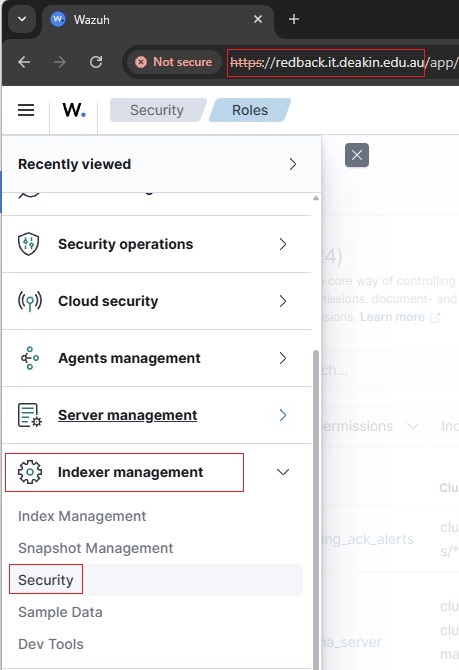Click the Security breadcrumb
This screenshot has width=459, height=670.
157,110
